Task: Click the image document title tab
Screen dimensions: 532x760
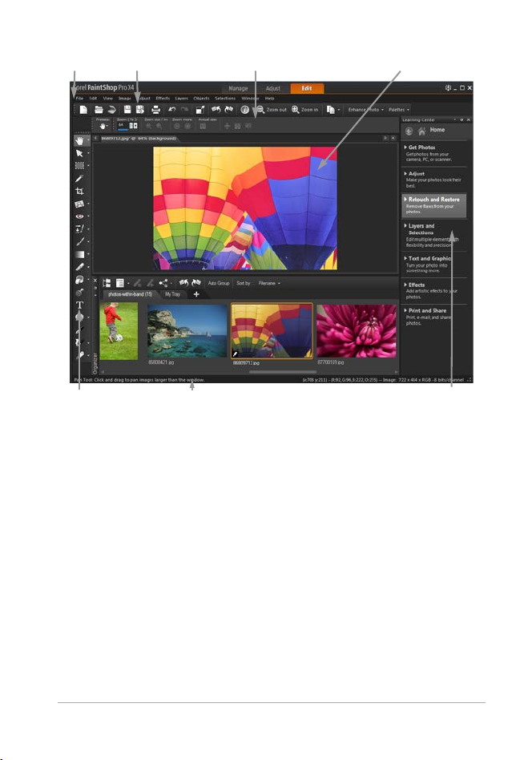Action: click(x=139, y=139)
